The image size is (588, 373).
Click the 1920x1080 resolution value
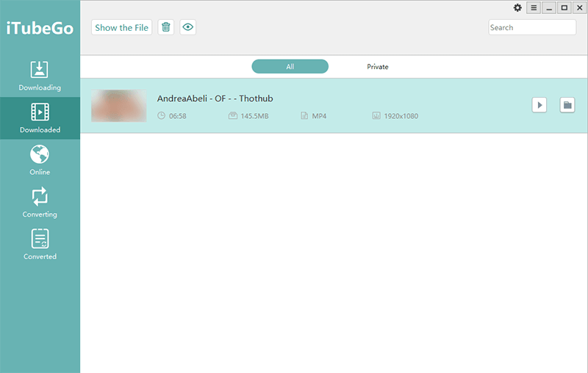pos(401,116)
